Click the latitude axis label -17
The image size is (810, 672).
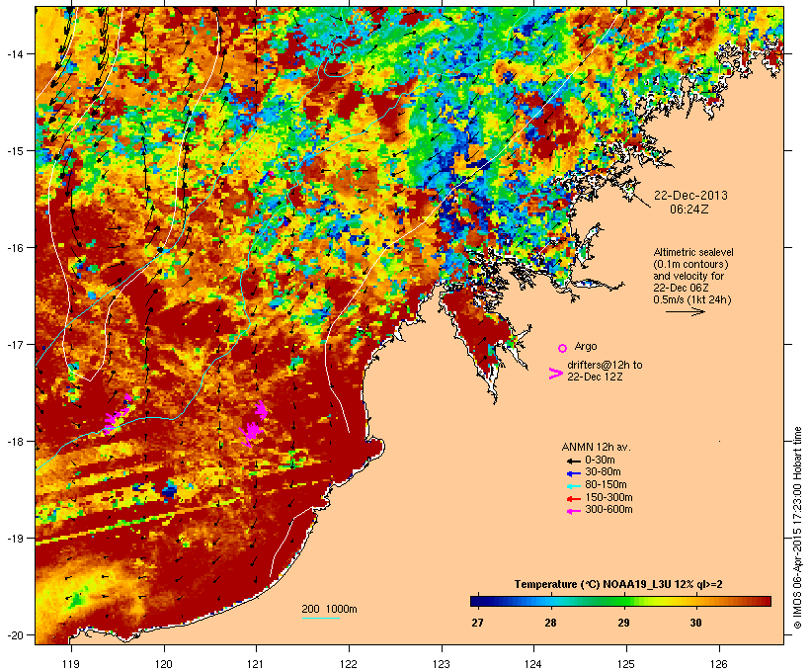tap(14, 345)
